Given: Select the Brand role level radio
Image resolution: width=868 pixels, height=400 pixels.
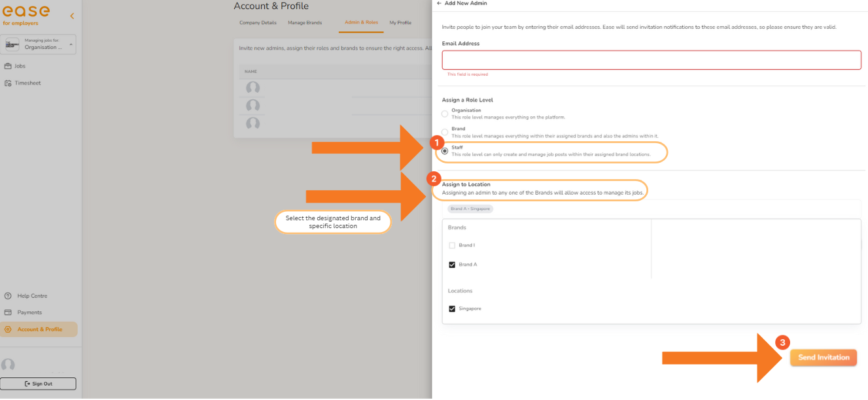Looking at the screenshot, I should [445, 132].
